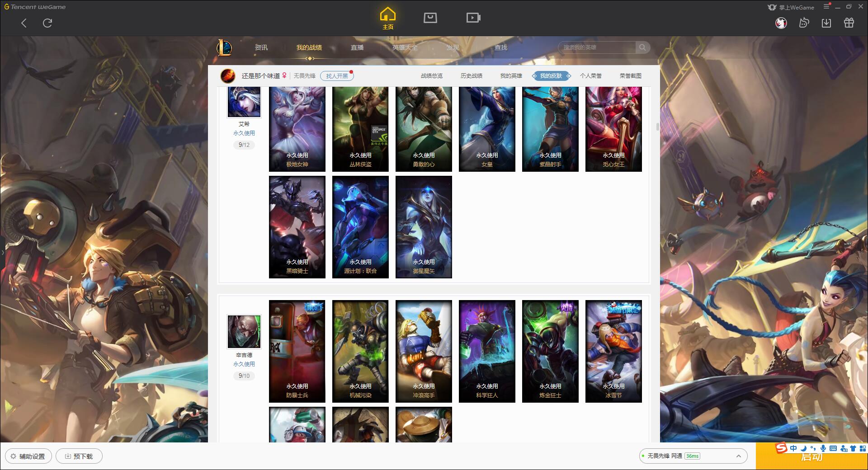Click the summoner profile avatar icon
Screen dimensions: 868x470
click(228, 76)
